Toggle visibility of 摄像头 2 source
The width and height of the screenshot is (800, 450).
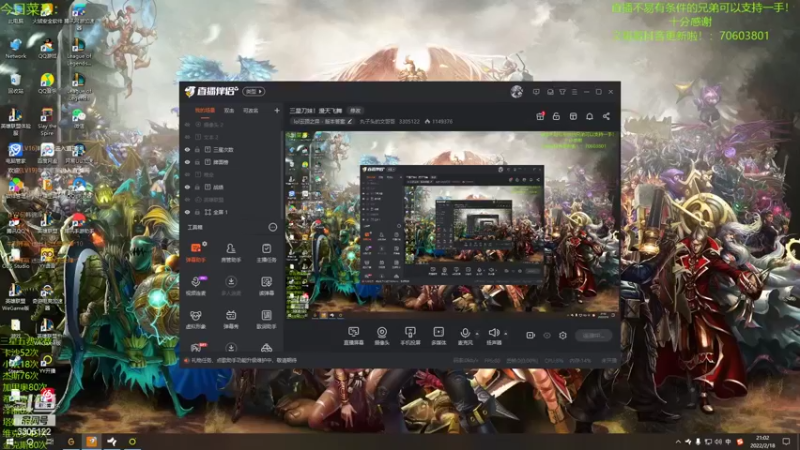(x=187, y=124)
